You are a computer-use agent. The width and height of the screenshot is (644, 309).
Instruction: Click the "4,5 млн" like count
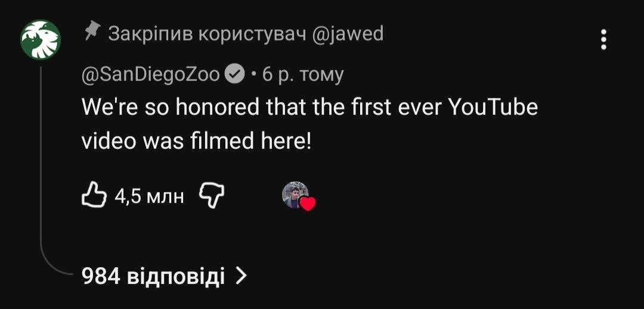[x=148, y=195]
